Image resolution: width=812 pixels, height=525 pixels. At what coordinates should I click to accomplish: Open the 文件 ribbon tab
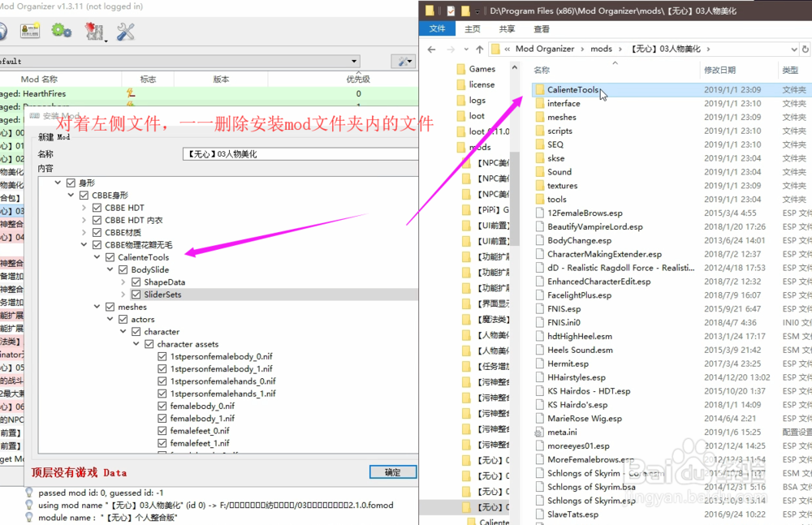pyautogui.click(x=437, y=28)
